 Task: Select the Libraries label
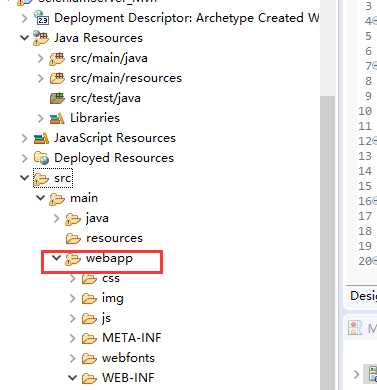tap(95, 118)
